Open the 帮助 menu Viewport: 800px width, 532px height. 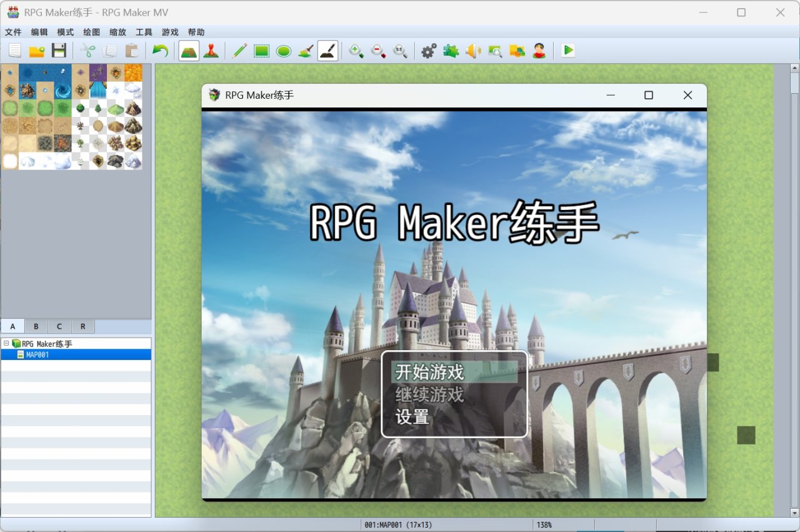pos(196,32)
